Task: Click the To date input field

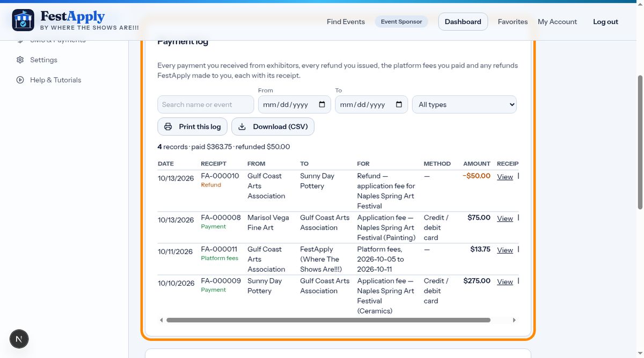Action: (x=371, y=105)
